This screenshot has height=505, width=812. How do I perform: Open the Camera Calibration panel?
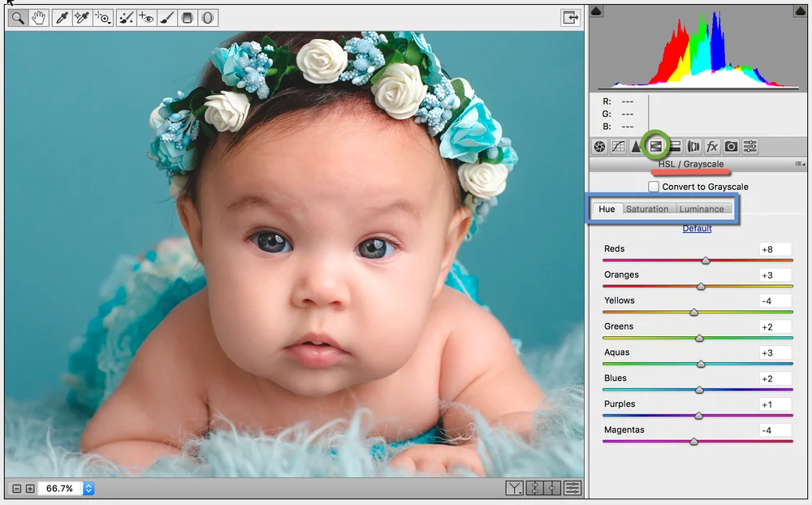click(730, 146)
